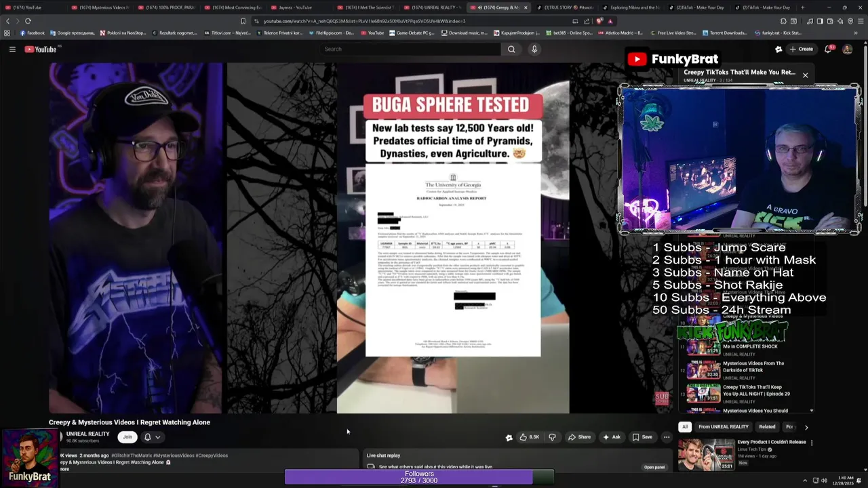Dislike the video

point(552,437)
